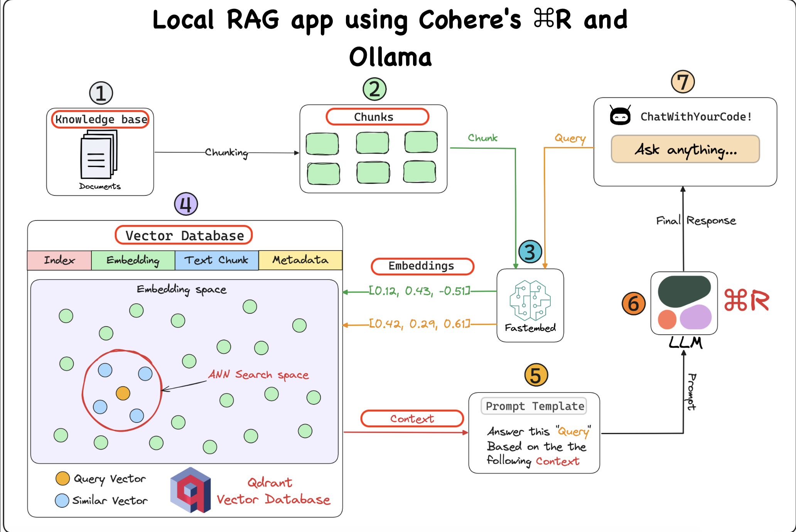Click the stacked Documents icon
The height and width of the screenshot is (532, 796).
click(x=99, y=154)
